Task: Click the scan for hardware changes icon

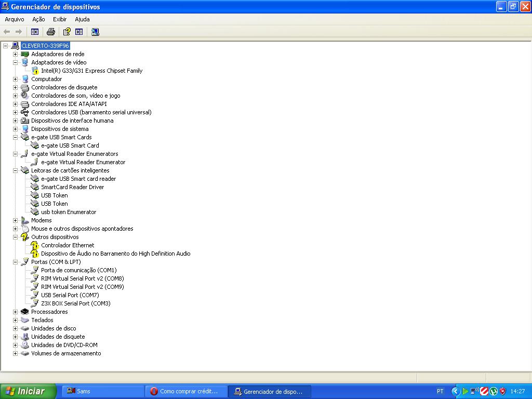Action: (x=96, y=32)
